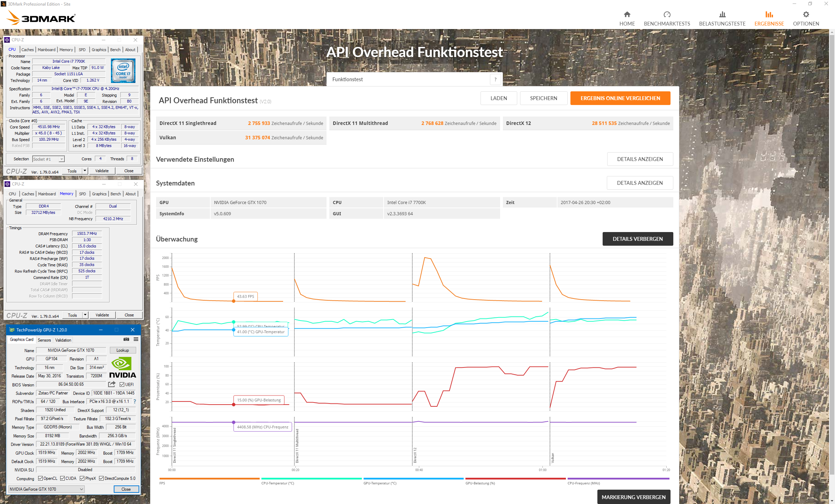Toggle the UEFI checkbox
Image resolution: width=835 pixels, height=504 pixels.
coord(122,384)
